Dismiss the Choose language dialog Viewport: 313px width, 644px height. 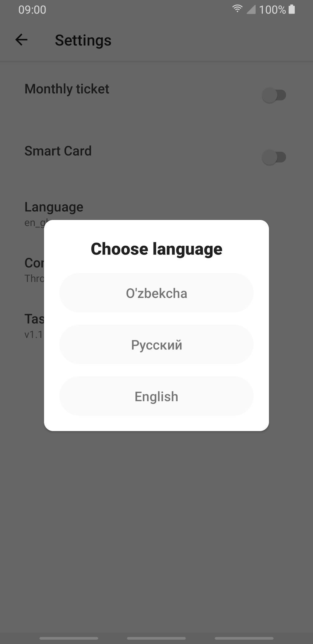coord(156,522)
